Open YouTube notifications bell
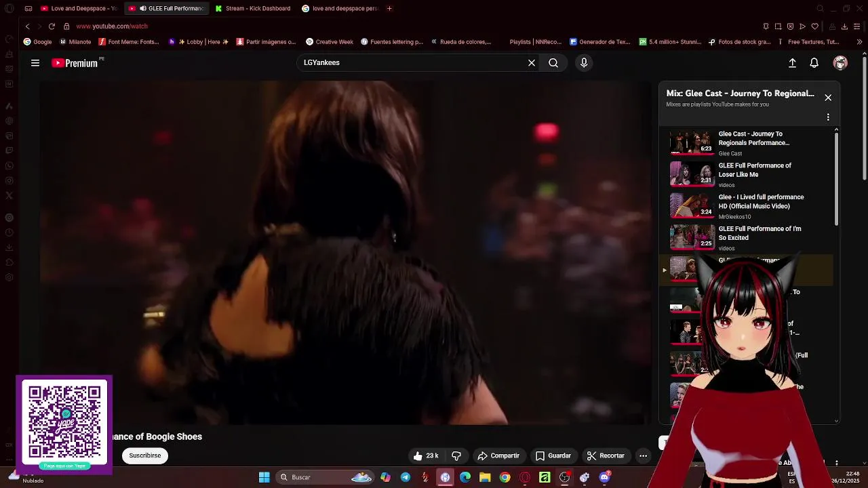The width and height of the screenshot is (868, 488). (x=814, y=63)
